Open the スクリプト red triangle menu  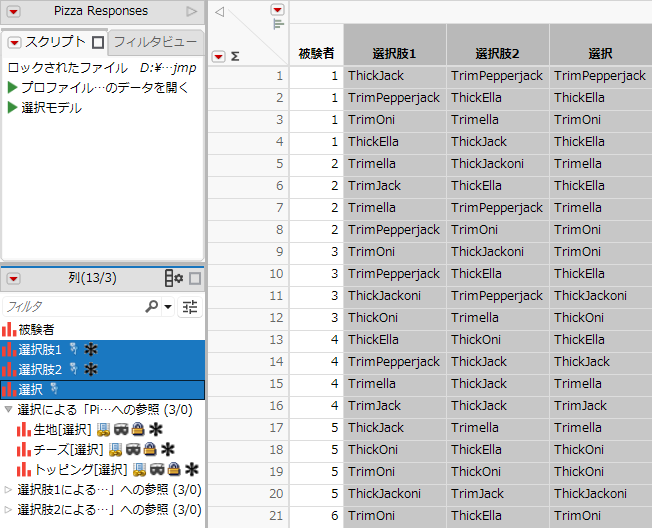click(x=14, y=42)
